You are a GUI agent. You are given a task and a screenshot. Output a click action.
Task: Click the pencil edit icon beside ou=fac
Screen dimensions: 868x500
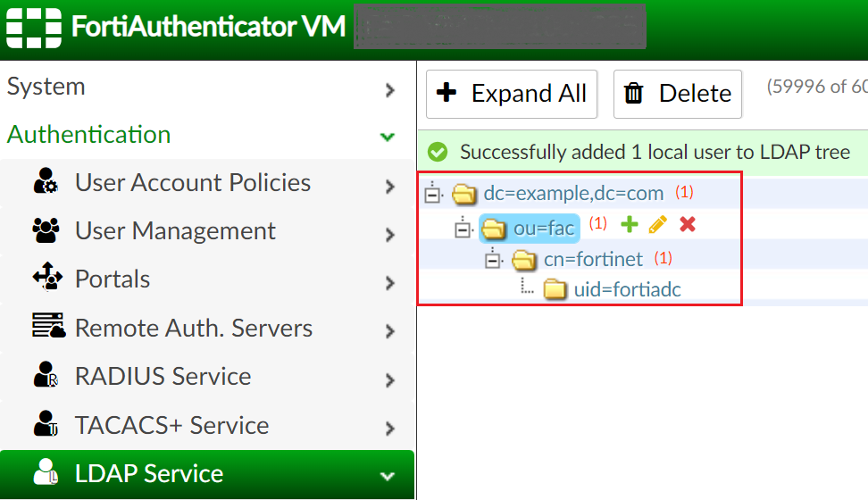point(658,225)
